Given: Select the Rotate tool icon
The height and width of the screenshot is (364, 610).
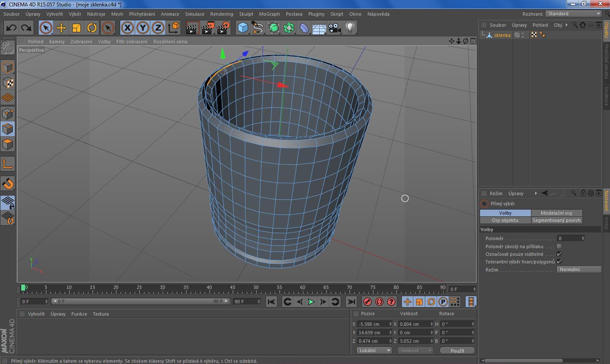Looking at the screenshot, I should point(92,28).
